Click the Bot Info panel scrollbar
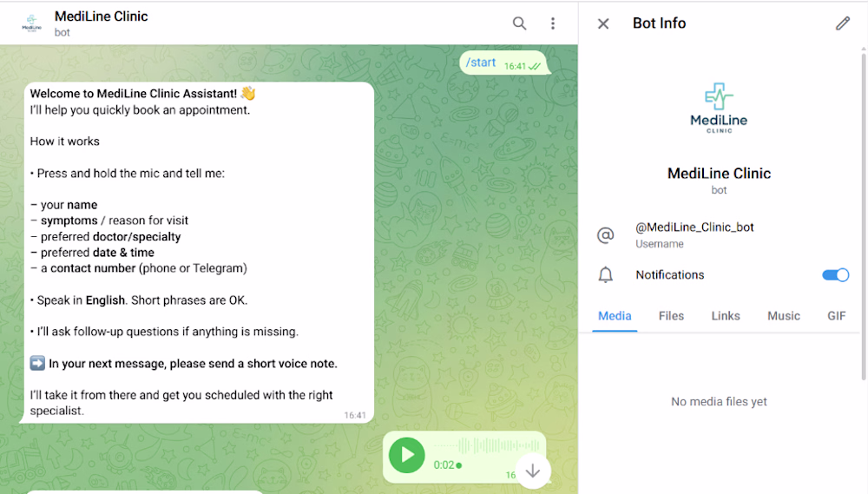The height and width of the screenshot is (494, 868). point(864,214)
